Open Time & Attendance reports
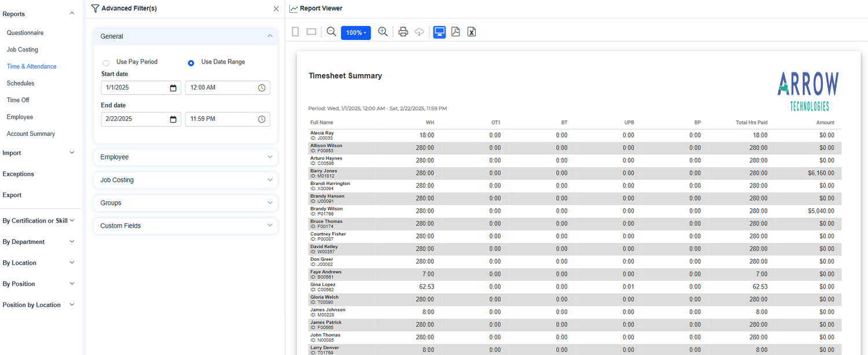 (31, 66)
